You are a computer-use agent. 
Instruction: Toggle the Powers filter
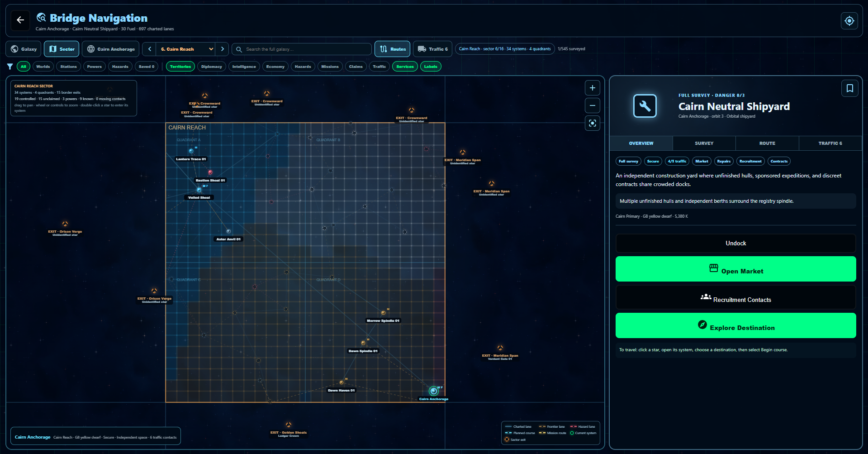(95, 67)
